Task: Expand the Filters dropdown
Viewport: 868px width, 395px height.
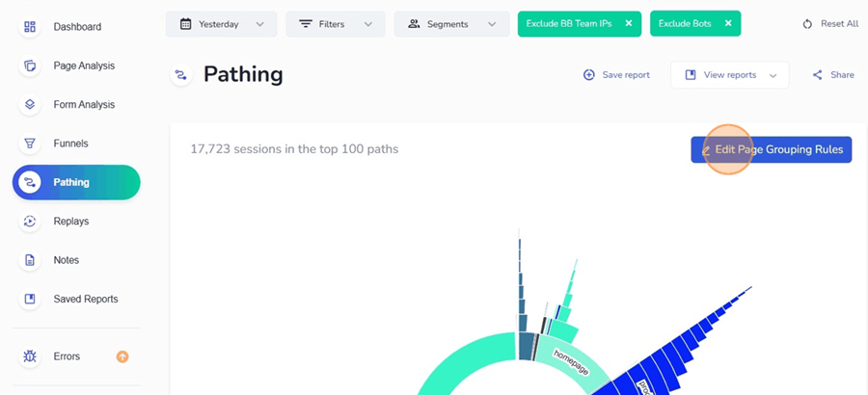Action: coord(335,24)
